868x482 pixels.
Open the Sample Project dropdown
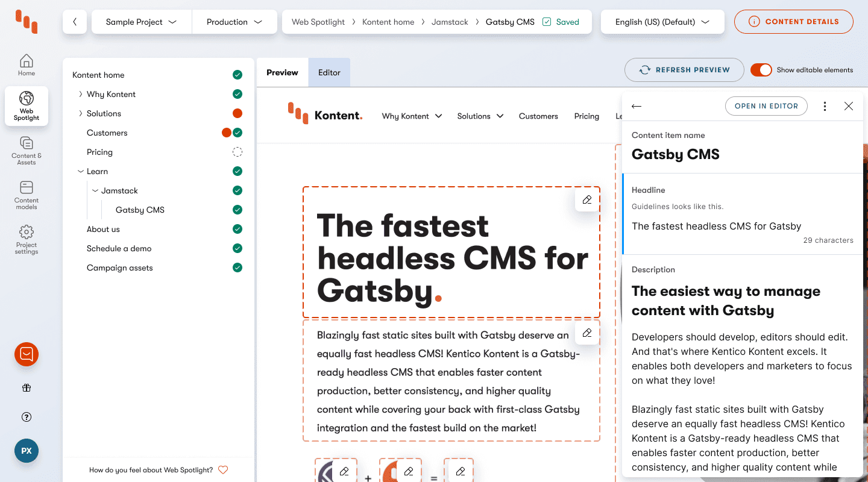point(142,22)
